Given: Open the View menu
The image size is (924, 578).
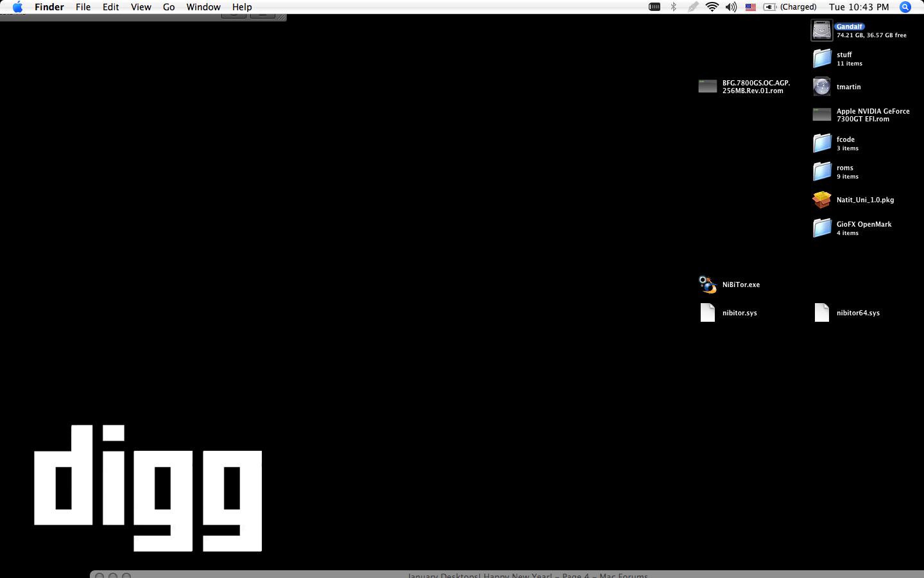Looking at the screenshot, I should tap(141, 7).
